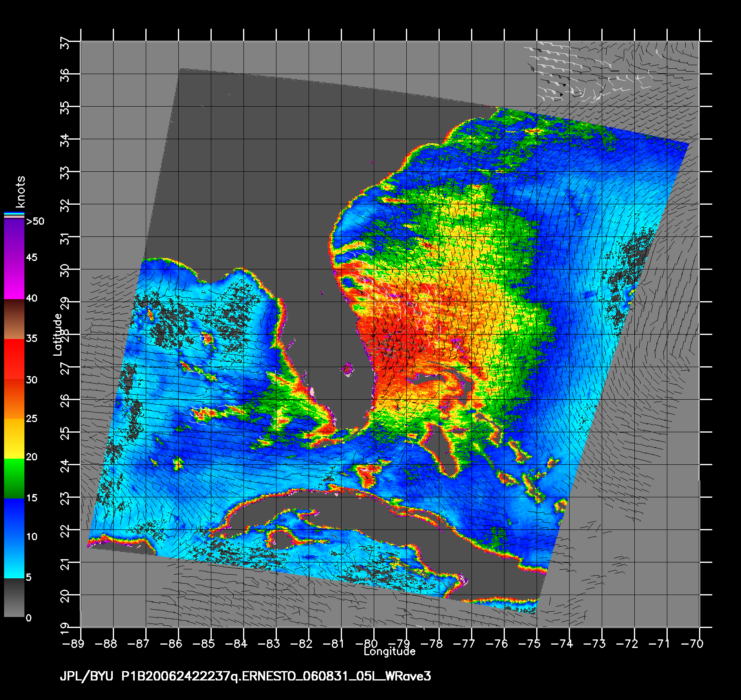
Task: Click the 'knots' unit label above color scale
Action: tap(21, 192)
